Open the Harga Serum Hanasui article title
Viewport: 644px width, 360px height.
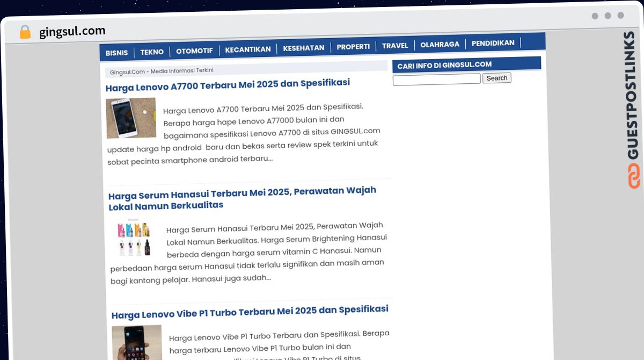click(x=243, y=198)
